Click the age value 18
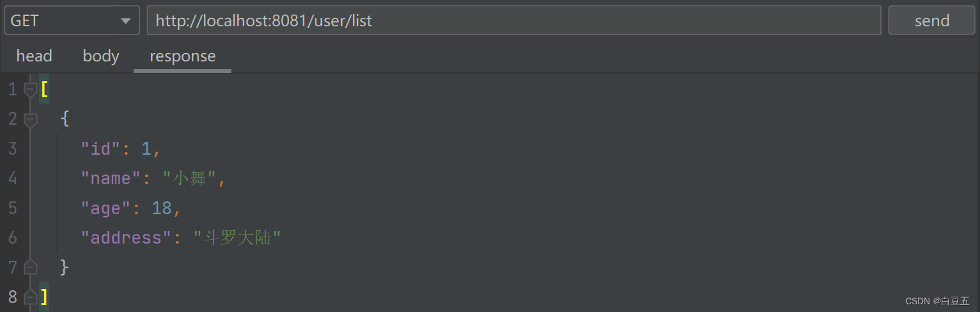 coord(161,208)
